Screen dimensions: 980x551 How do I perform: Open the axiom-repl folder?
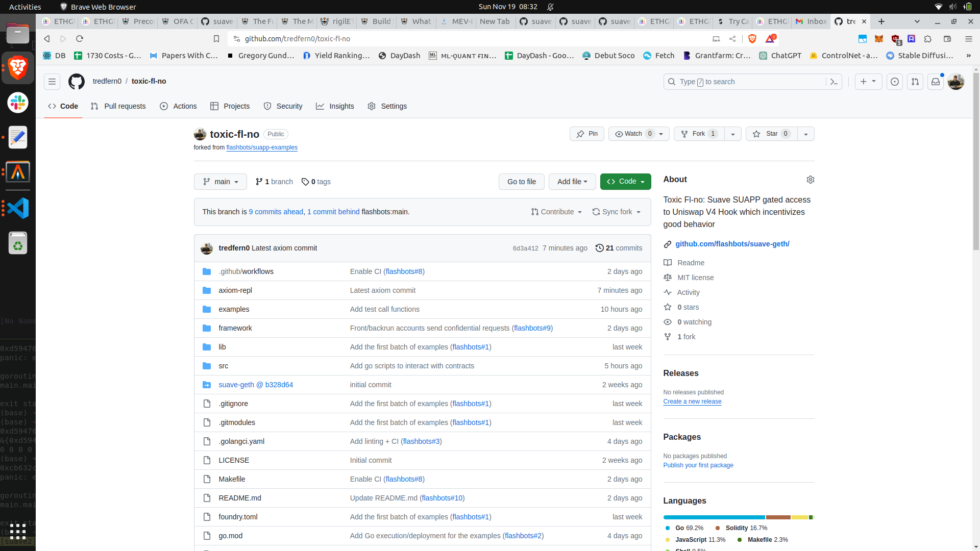tap(235, 290)
